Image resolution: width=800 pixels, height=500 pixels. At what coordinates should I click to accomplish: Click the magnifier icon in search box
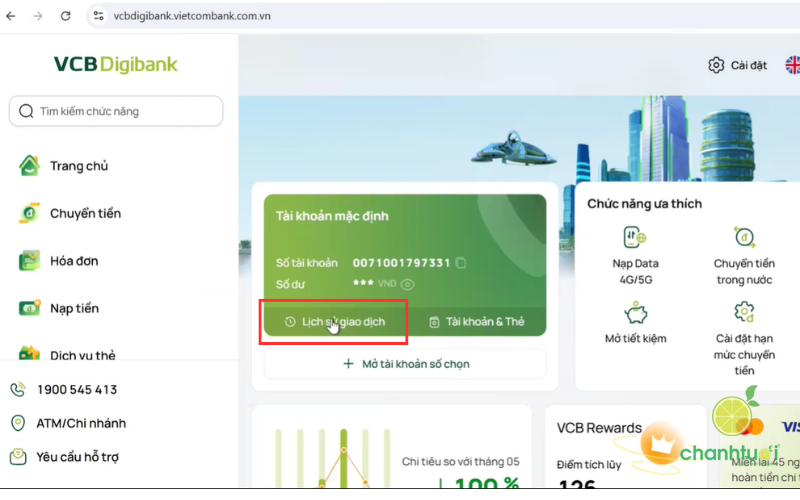tap(26, 111)
